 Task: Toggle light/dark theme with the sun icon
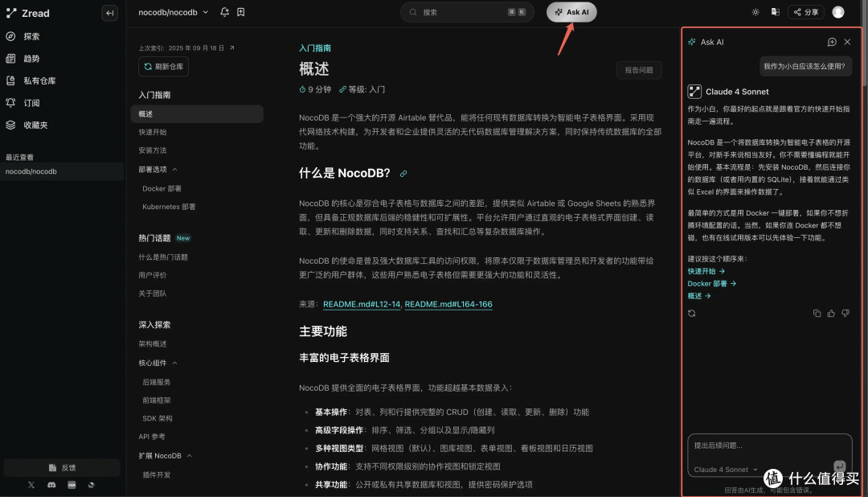point(754,11)
